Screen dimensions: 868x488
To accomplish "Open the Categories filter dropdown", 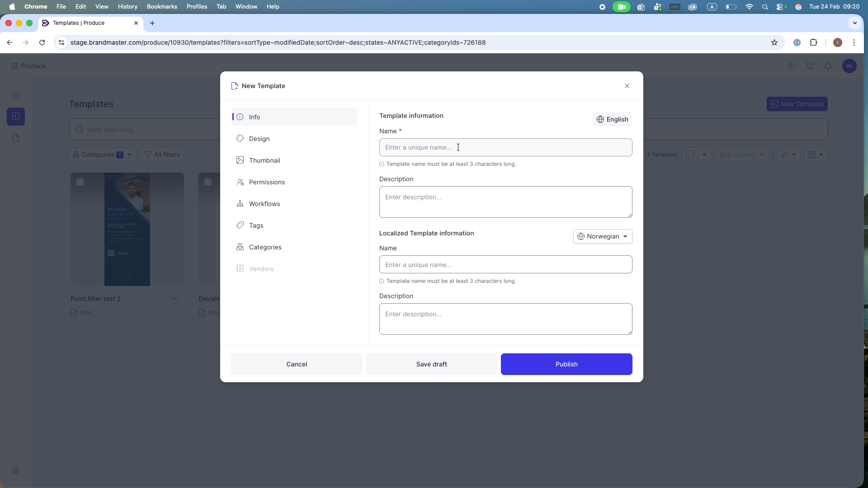I will click(103, 155).
